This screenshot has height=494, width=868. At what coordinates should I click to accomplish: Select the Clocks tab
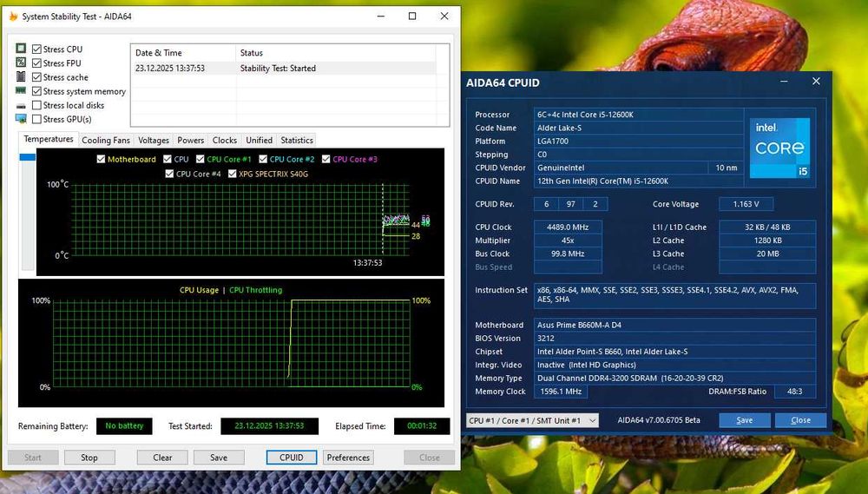(224, 140)
